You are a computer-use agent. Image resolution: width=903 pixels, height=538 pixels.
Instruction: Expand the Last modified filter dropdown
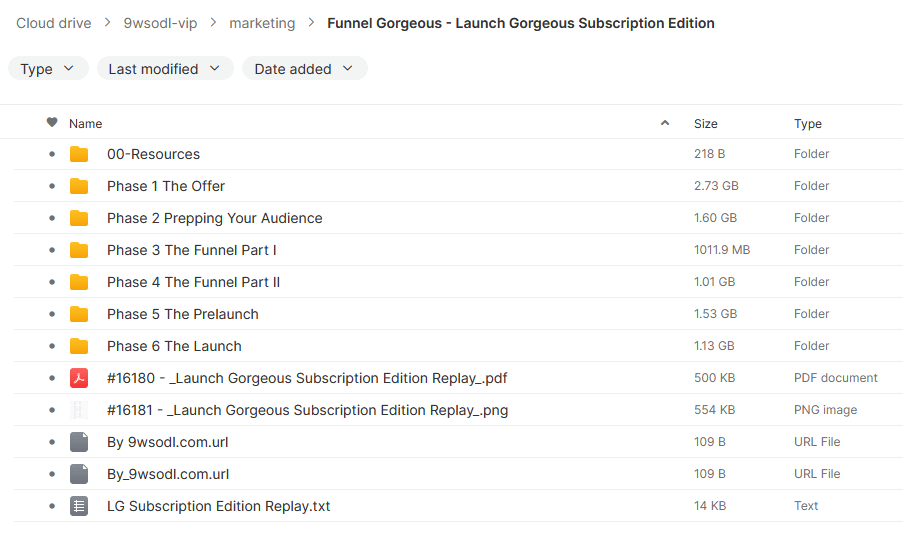tap(165, 69)
